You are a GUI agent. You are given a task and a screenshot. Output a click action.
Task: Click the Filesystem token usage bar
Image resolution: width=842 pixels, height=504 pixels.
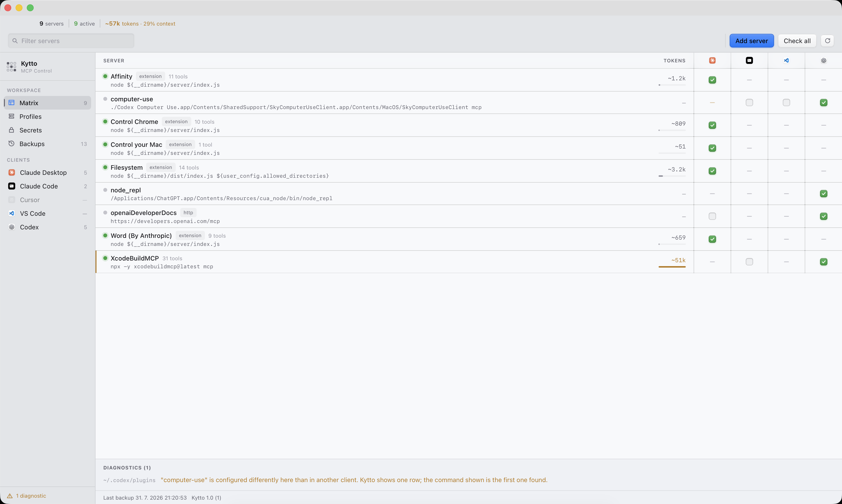[672, 176]
